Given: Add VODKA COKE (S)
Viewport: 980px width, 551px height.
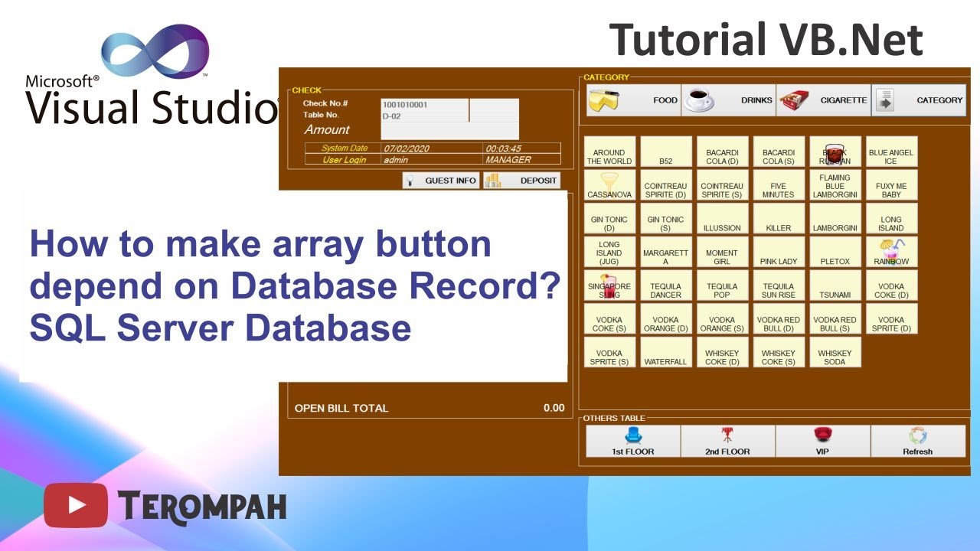Looking at the screenshot, I should coord(610,319).
